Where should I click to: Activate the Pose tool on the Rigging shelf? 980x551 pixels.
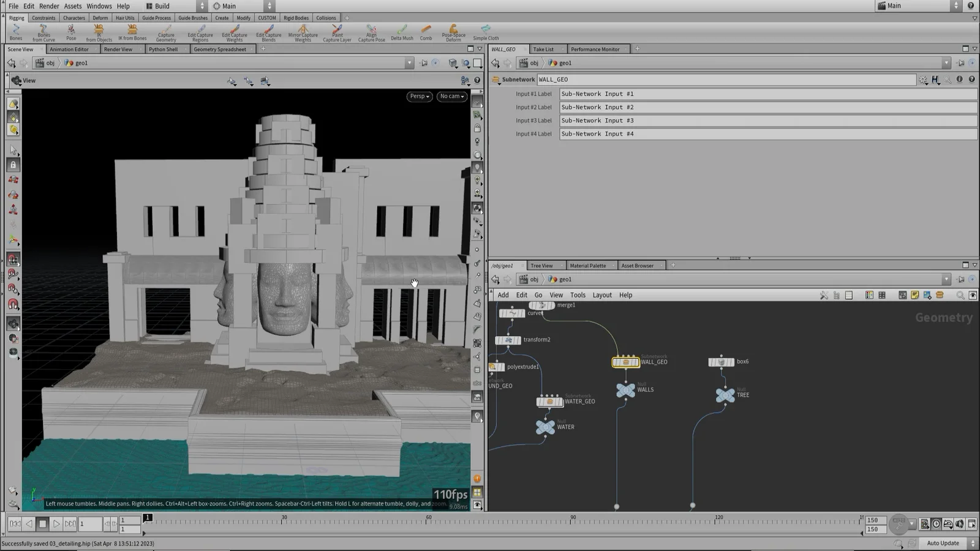click(70, 32)
